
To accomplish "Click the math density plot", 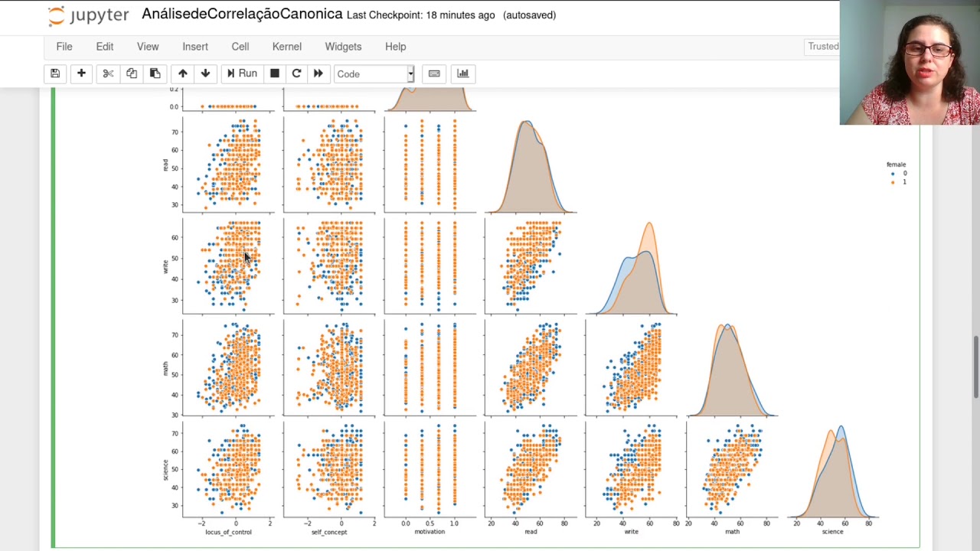I will pos(732,368).
